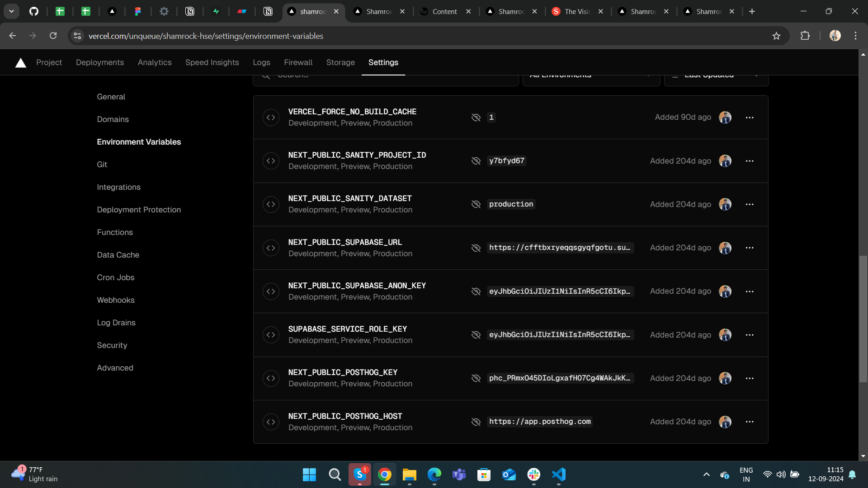This screenshot has width=868, height=488.
Task: Show the NEXT_PUBLIC_SUPABASE_ANON_KEY value
Action: point(476,291)
